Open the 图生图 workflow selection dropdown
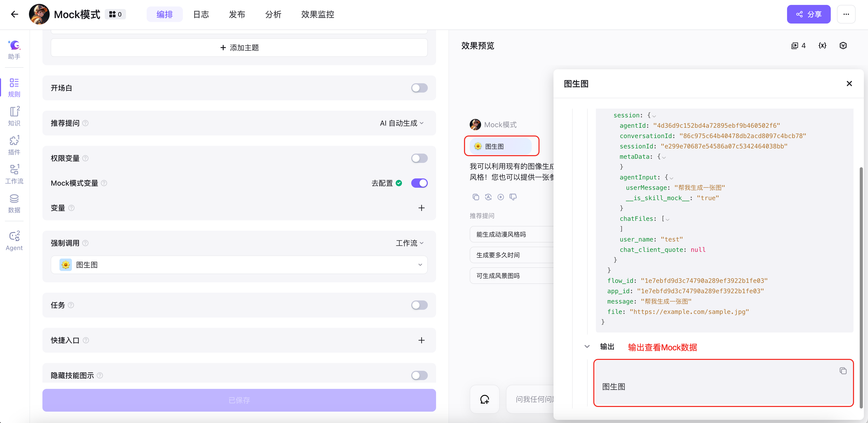868x423 pixels. pyautogui.click(x=239, y=265)
